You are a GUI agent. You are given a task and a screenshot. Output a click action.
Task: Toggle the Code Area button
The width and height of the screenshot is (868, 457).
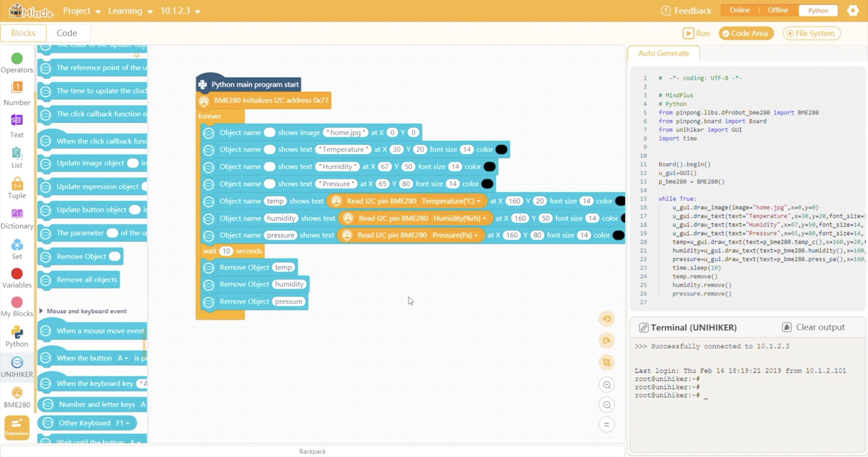pos(746,33)
